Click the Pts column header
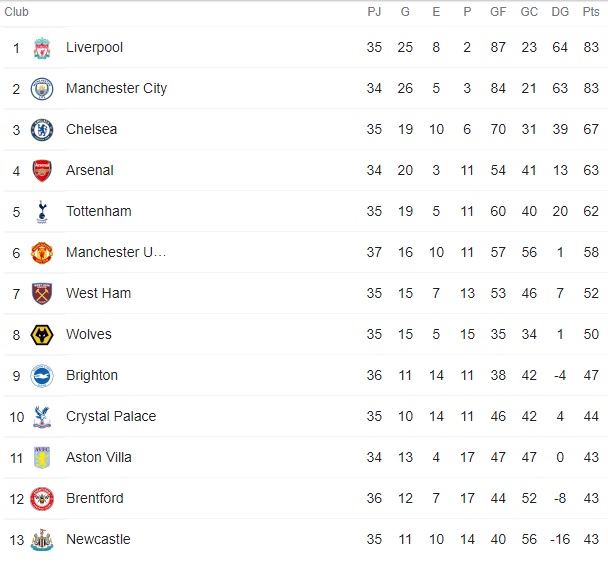Viewport: 608px width, 562px height. point(591,12)
